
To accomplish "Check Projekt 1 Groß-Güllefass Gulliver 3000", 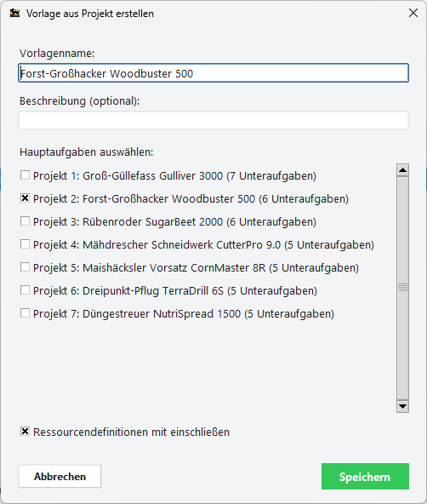I will pyautogui.click(x=25, y=175).
